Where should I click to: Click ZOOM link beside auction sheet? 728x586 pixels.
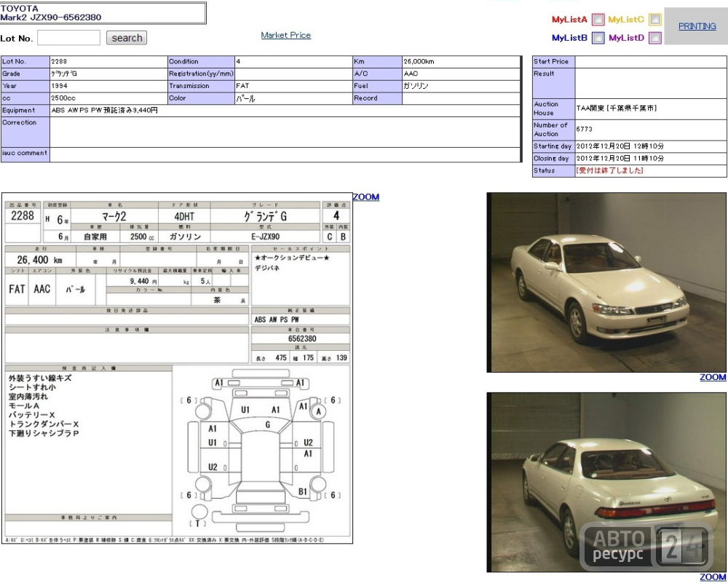366,197
